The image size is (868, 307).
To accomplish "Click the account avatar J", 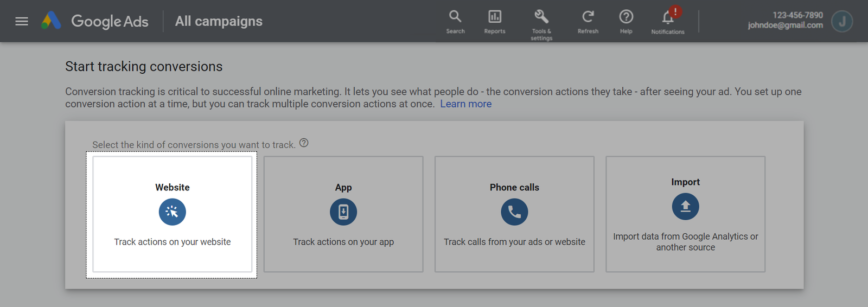I will tap(842, 21).
